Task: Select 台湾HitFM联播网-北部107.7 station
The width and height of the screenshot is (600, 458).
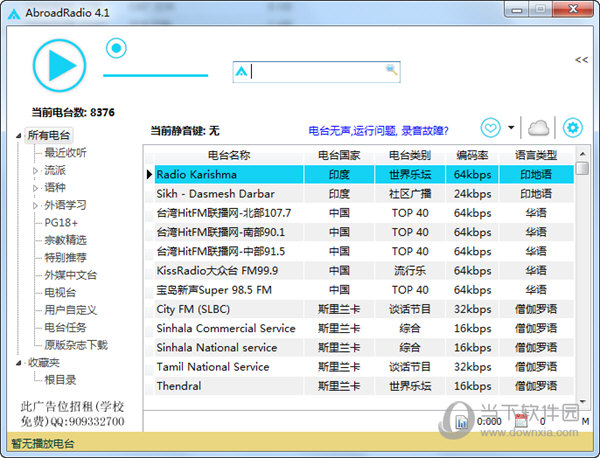Action: tap(360, 213)
